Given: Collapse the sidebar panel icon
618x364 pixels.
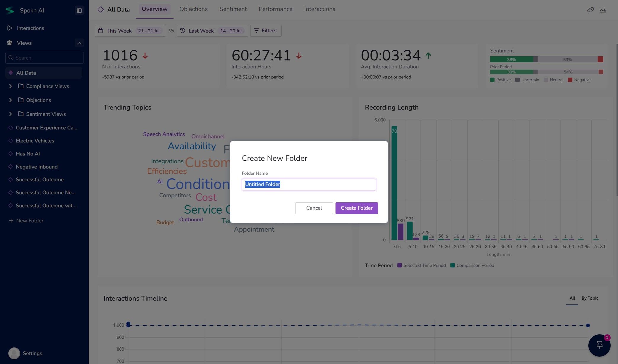Looking at the screenshot, I should 79,10.
